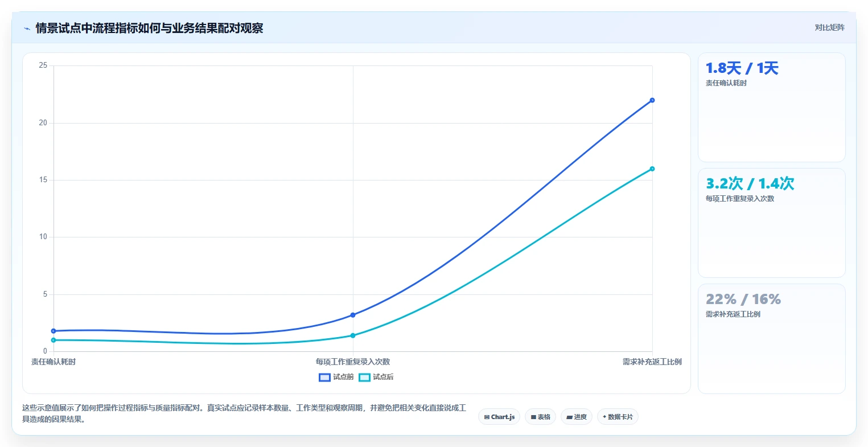Open the 22% / 16% data card
The image size is (868, 447).
coord(771,338)
